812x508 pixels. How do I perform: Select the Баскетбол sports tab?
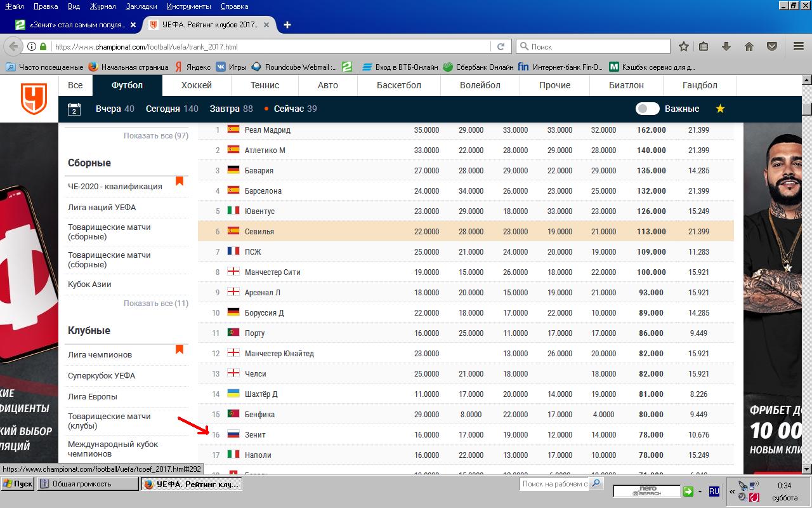(399, 85)
